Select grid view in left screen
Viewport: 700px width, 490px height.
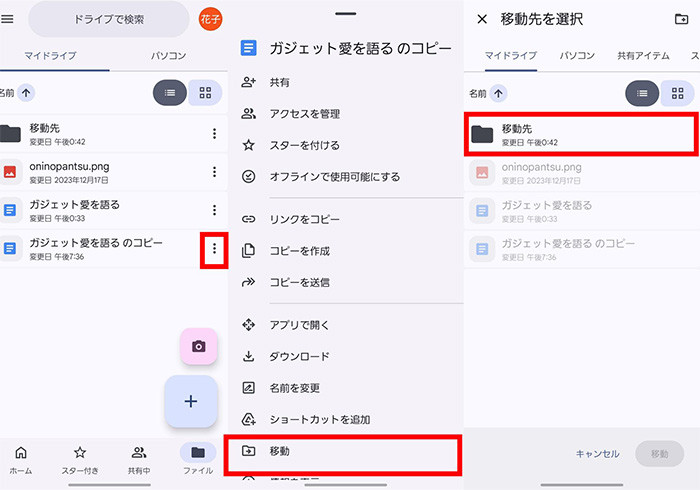[205, 93]
